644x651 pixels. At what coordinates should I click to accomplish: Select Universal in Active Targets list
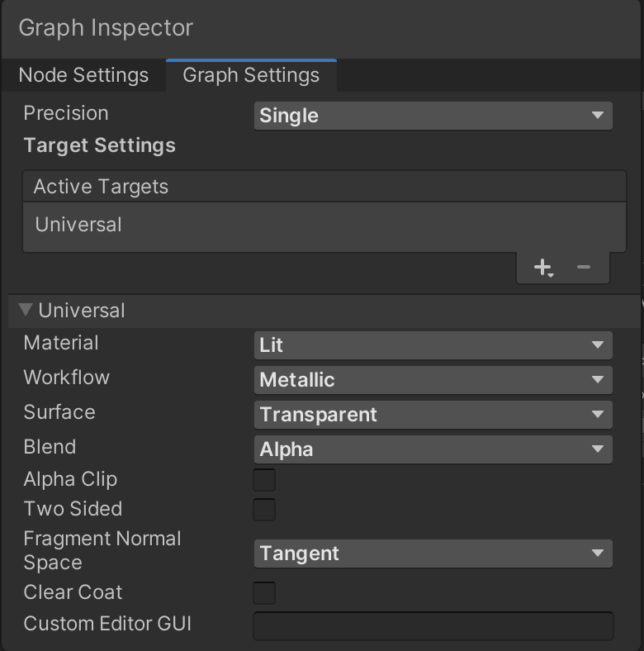[x=78, y=225]
